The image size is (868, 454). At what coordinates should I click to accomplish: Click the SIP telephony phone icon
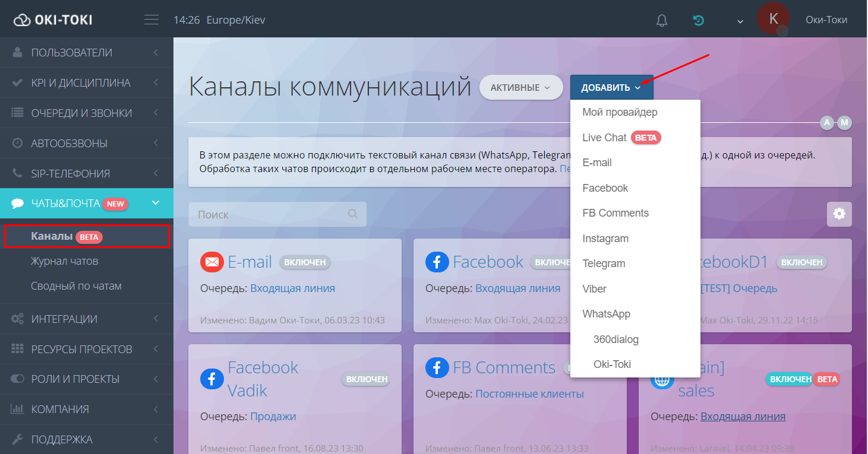pyautogui.click(x=18, y=173)
